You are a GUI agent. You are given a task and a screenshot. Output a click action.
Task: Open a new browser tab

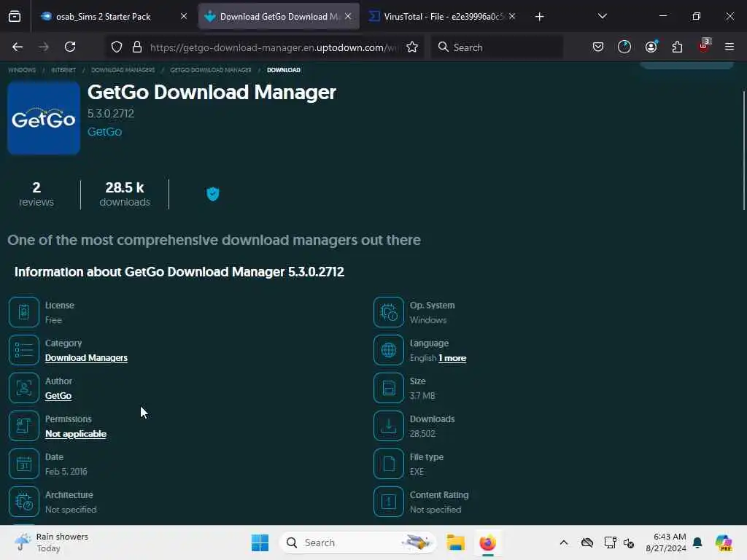click(x=539, y=17)
